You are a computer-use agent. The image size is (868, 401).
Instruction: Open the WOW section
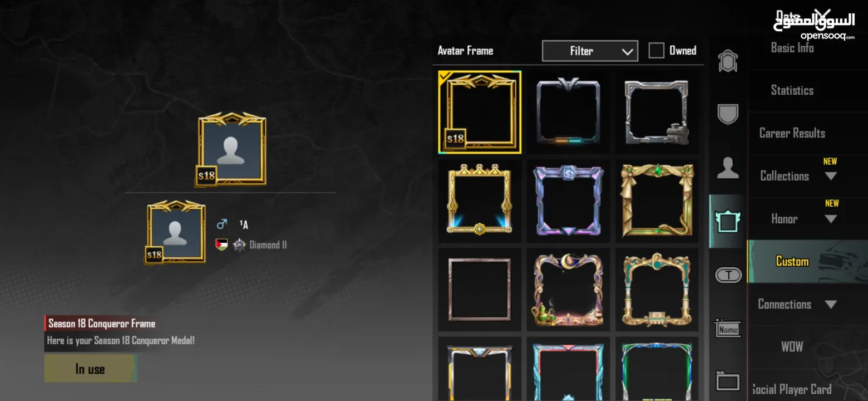coord(792,346)
